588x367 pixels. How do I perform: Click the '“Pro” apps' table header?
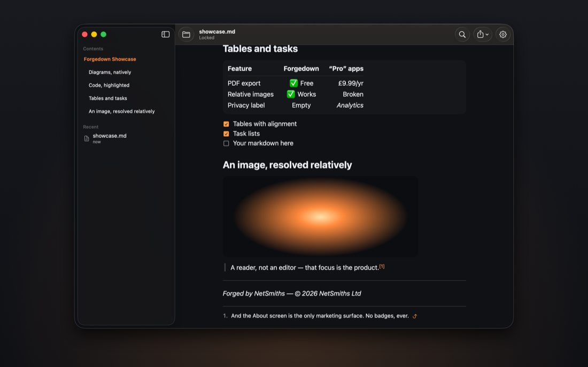(x=346, y=68)
